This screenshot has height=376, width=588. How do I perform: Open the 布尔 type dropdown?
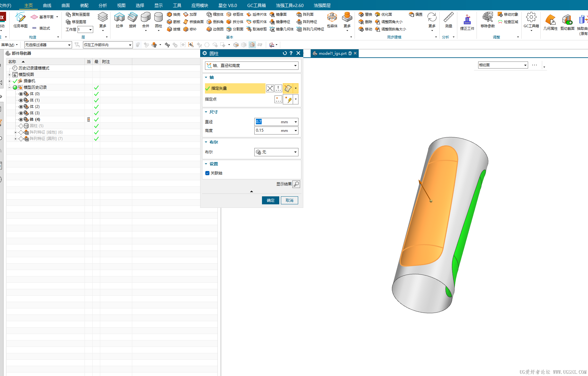tap(276, 152)
